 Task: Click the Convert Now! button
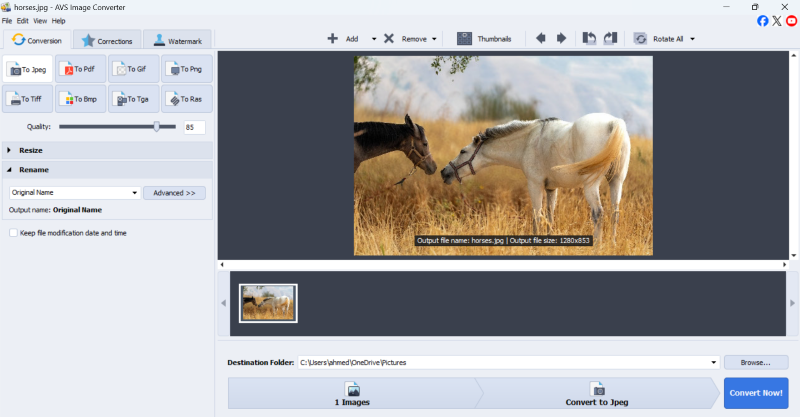pyautogui.click(x=756, y=393)
